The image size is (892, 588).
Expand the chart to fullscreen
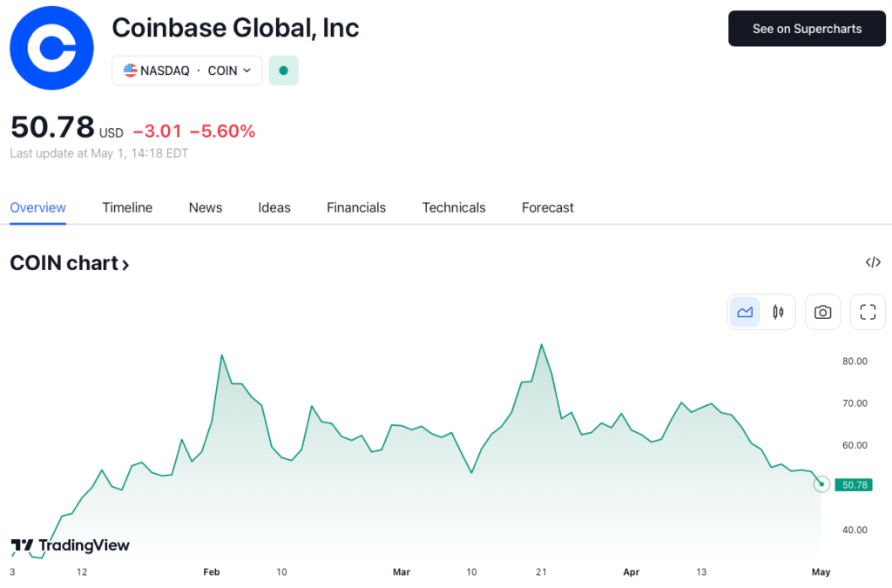(868, 311)
